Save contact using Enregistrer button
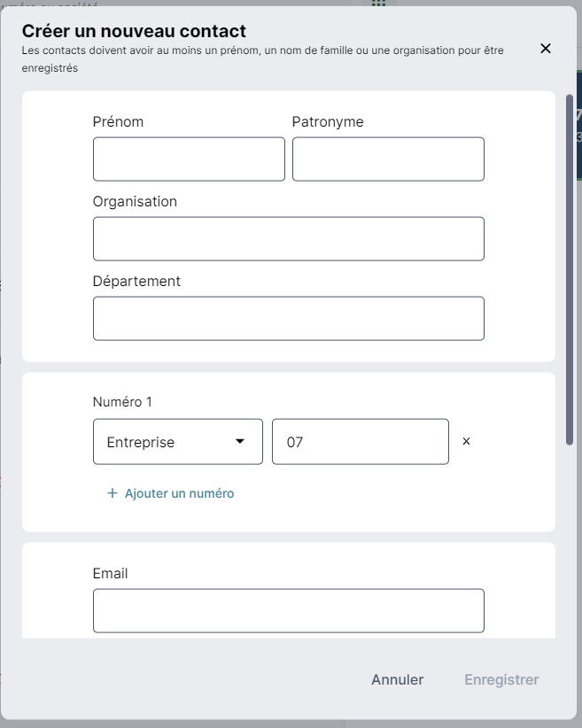Screen dimensions: 582x728 point(501,679)
